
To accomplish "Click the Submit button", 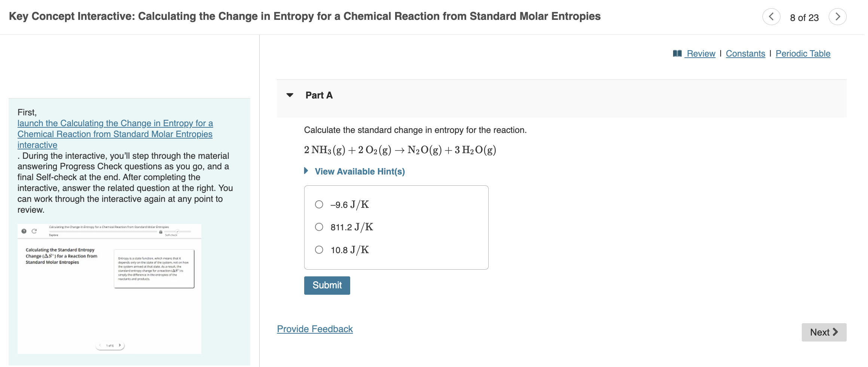I will (327, 285).
